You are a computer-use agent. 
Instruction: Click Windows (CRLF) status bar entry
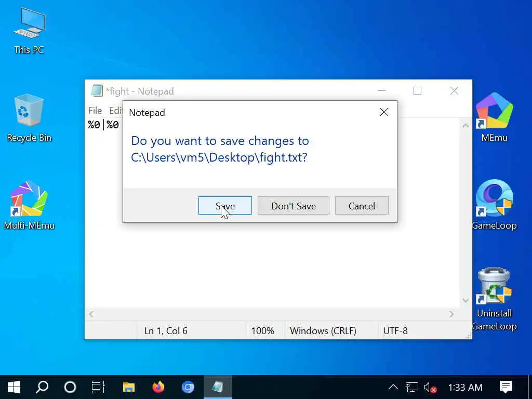pyautogui.click(x=323, y=331)
